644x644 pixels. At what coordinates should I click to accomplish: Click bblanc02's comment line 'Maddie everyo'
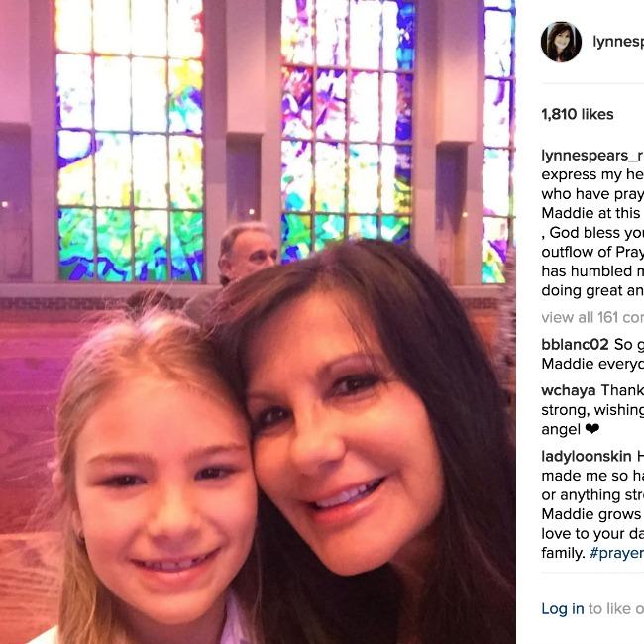[592, 364]
